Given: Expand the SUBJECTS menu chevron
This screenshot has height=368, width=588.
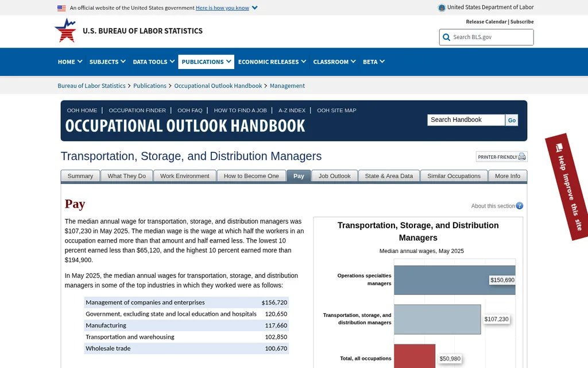Looking at the screenshot, I should tap(123, 62).
